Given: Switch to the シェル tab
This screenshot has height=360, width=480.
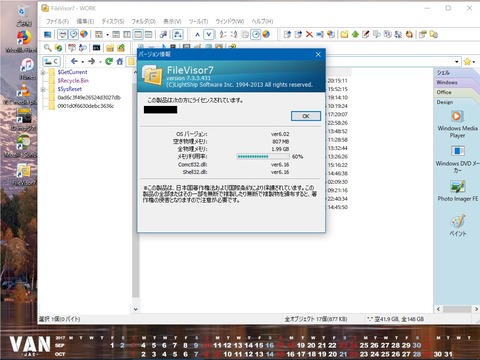Looking at the screenshot, I should pos(443,73).
